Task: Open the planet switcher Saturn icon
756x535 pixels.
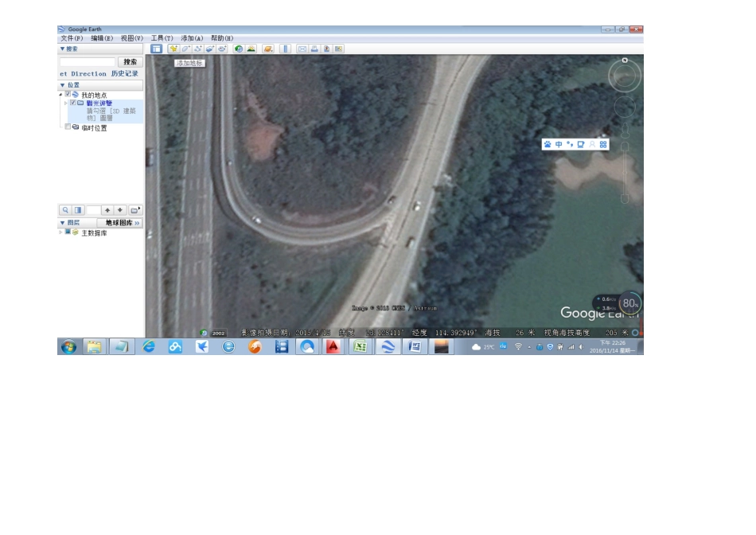Action: click(268, 49)
